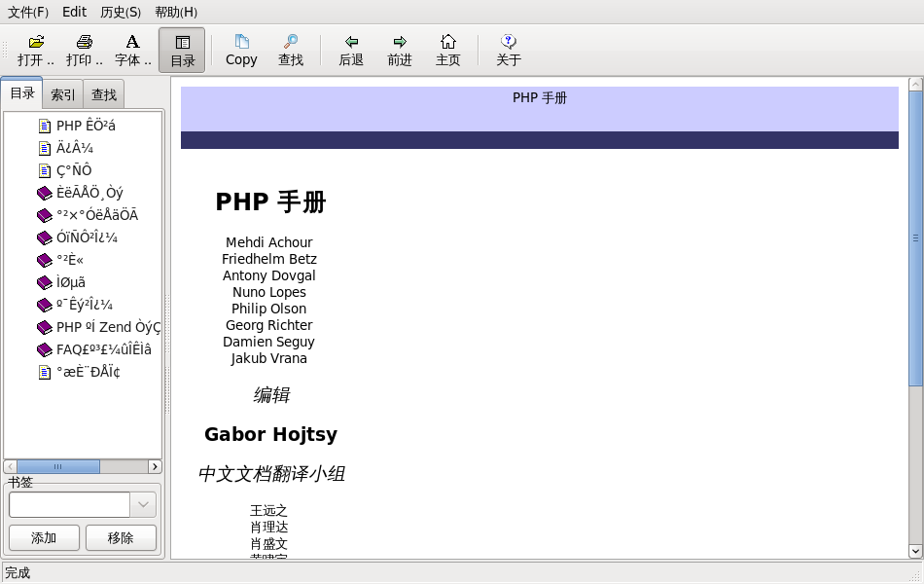
Task: Select tree item text PHP ÊÖ²á
Action: [x=86, y=126]
